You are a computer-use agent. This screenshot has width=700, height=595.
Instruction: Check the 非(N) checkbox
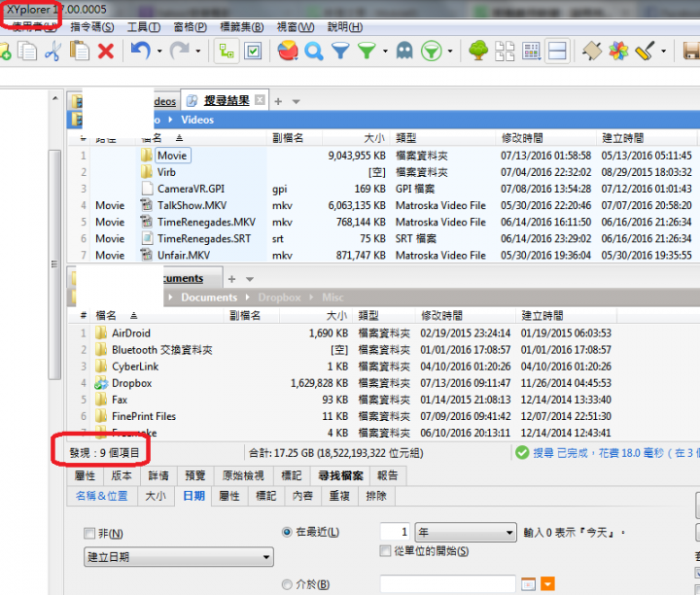coord(89,534)
